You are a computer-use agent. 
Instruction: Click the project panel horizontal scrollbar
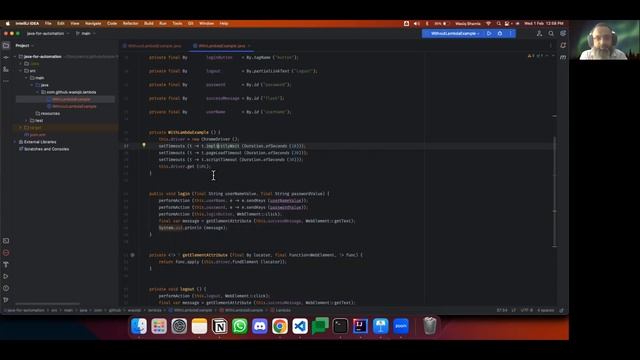[47, 304]
